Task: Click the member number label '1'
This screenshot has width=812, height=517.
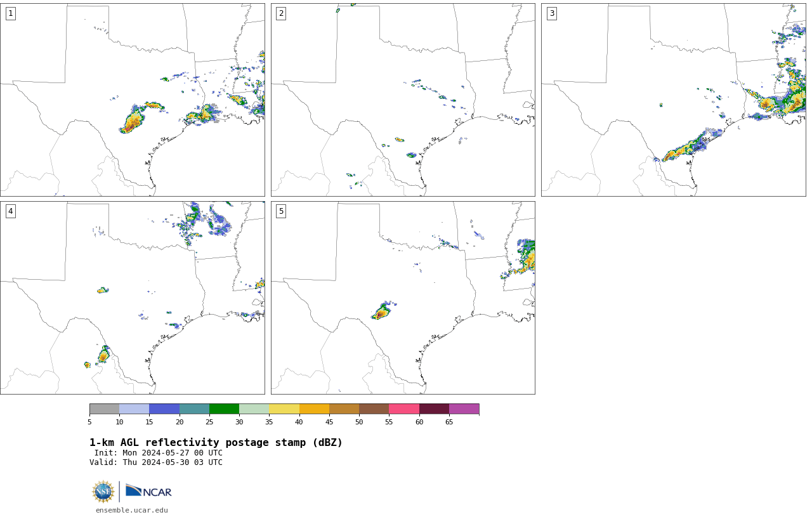Action: point(10,13)
